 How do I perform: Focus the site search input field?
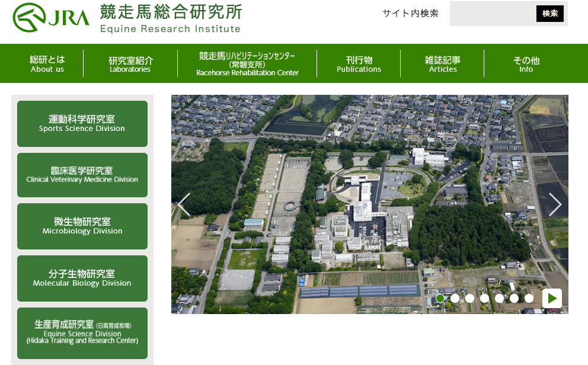[492, 14]
